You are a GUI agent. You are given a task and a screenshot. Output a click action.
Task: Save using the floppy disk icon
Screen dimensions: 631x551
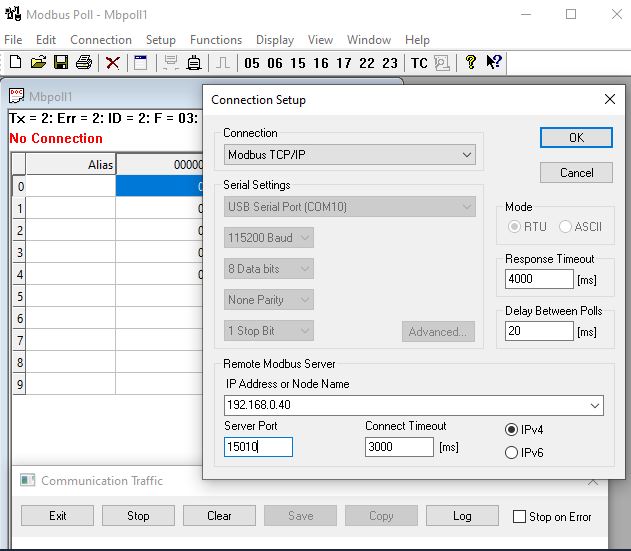(x=61, y=62)
